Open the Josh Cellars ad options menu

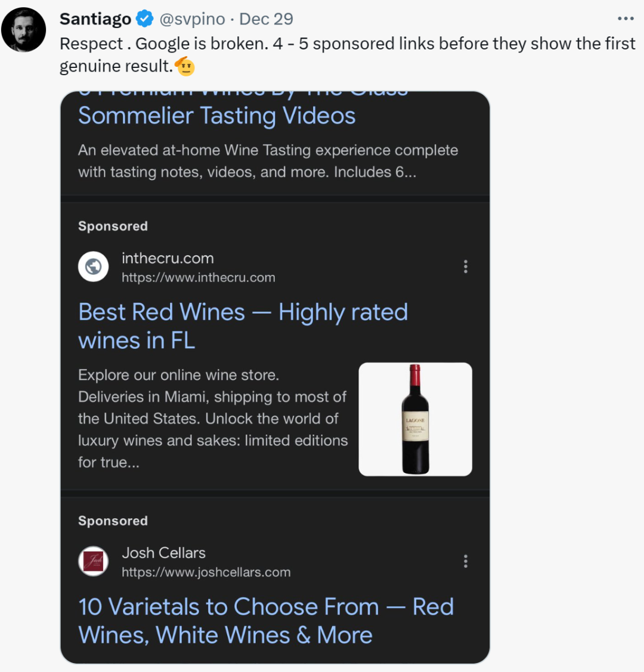pyautogui.click(x=466, y=561)
